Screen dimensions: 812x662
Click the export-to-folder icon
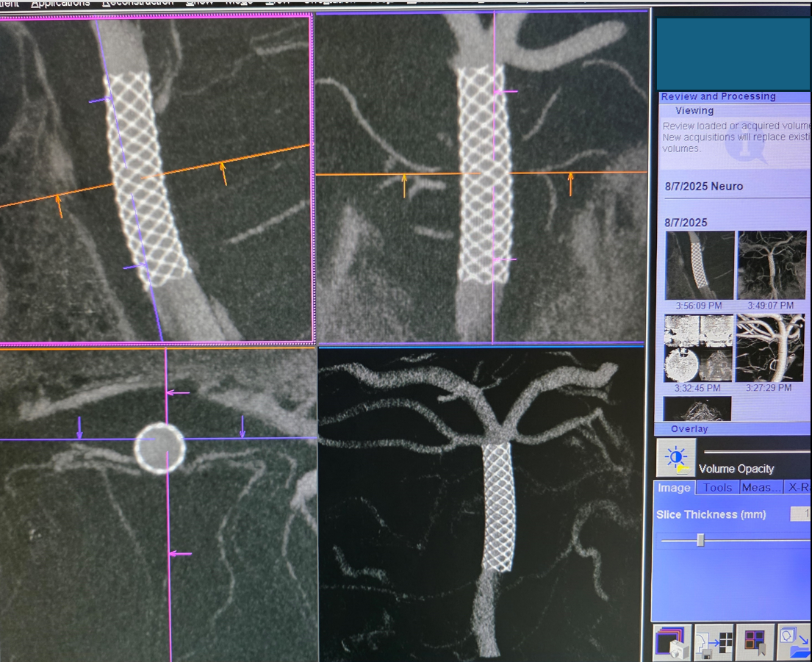[x=794, y=643]
